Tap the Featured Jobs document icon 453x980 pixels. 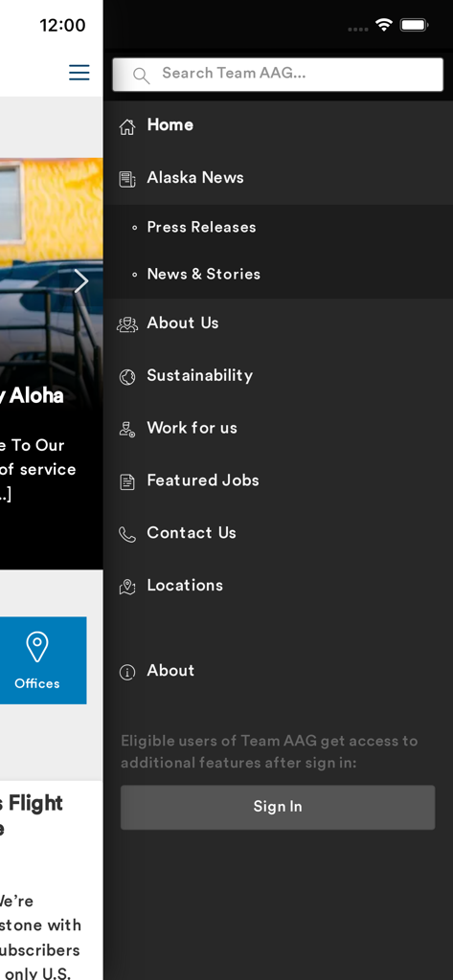127,482
